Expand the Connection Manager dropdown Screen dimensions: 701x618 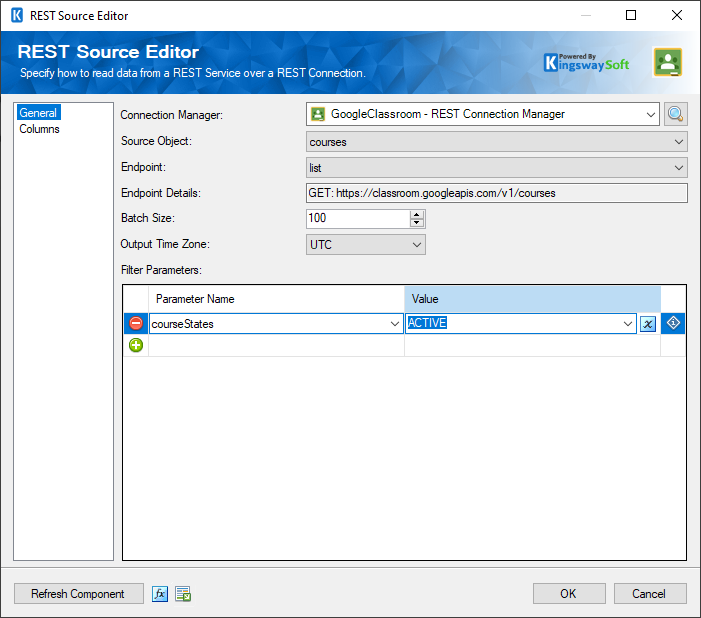[650, 114]
